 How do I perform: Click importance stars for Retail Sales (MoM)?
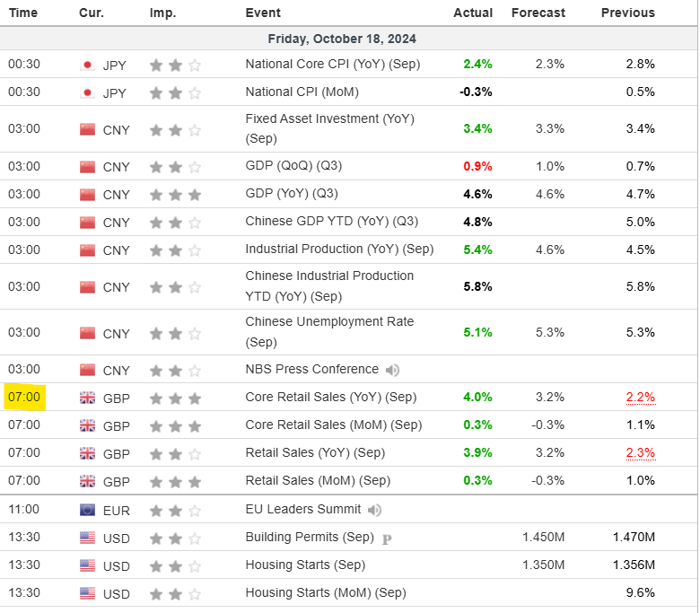(x=175, y=481)
